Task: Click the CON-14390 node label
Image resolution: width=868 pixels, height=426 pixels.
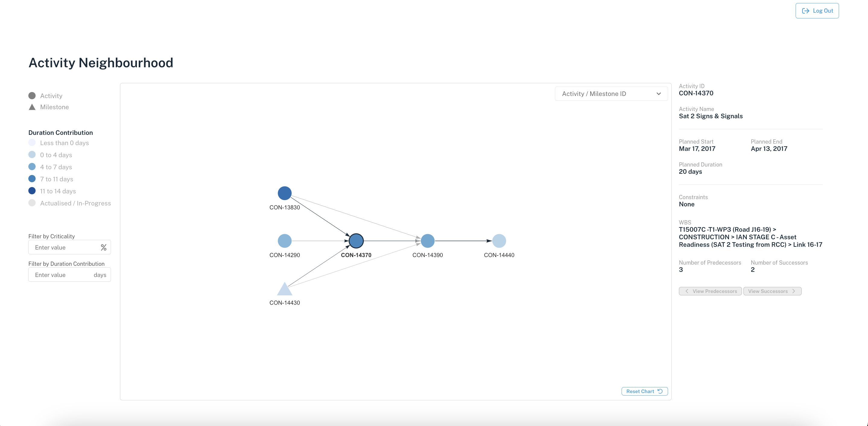Action: click(428, 255)
